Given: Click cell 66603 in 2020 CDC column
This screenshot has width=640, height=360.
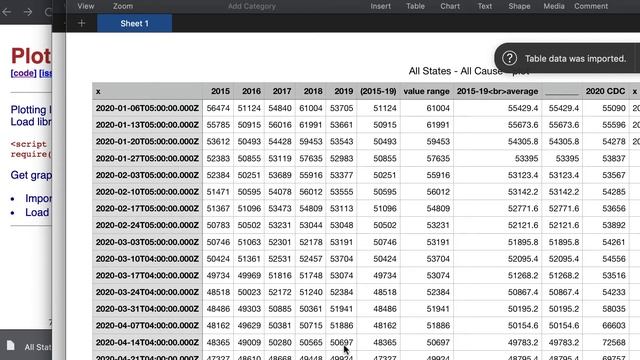Looking at the screenshot, I should [605, 326].
